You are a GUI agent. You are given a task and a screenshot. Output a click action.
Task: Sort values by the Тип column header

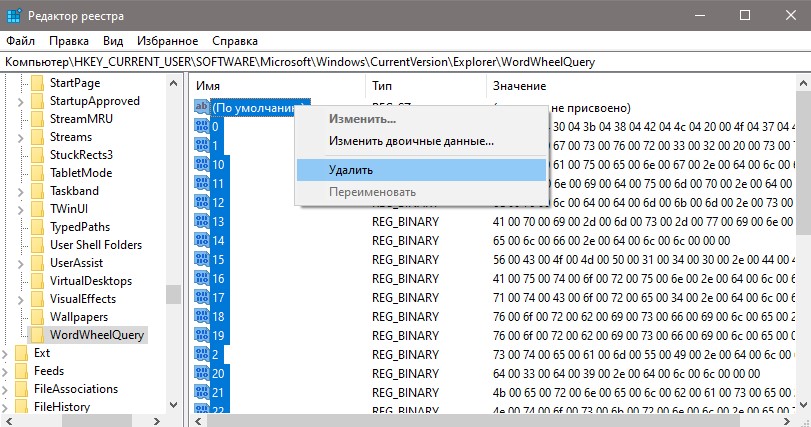[426, 86]
